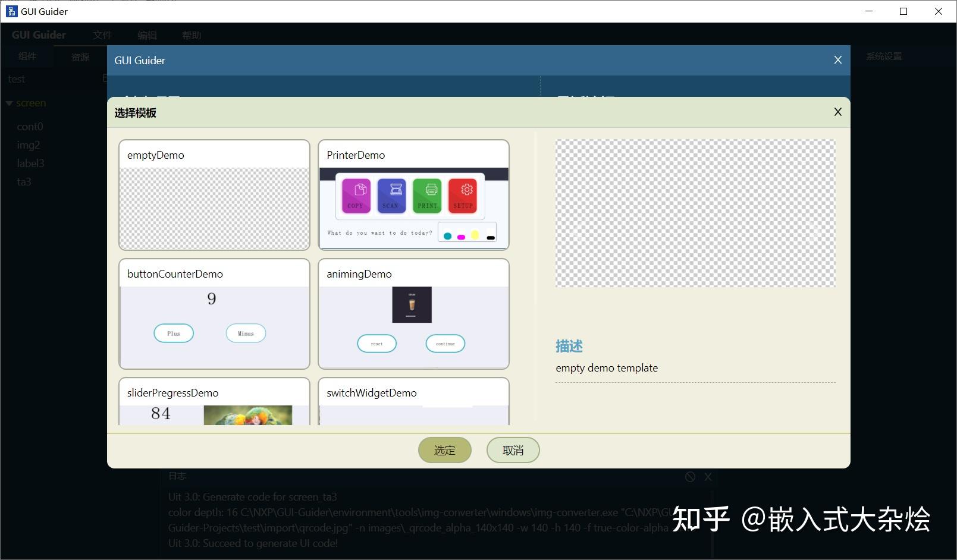Click the COPY icon in PrinterDemo preview
Viewport: 957px width, 560px height.
point(355,195)
